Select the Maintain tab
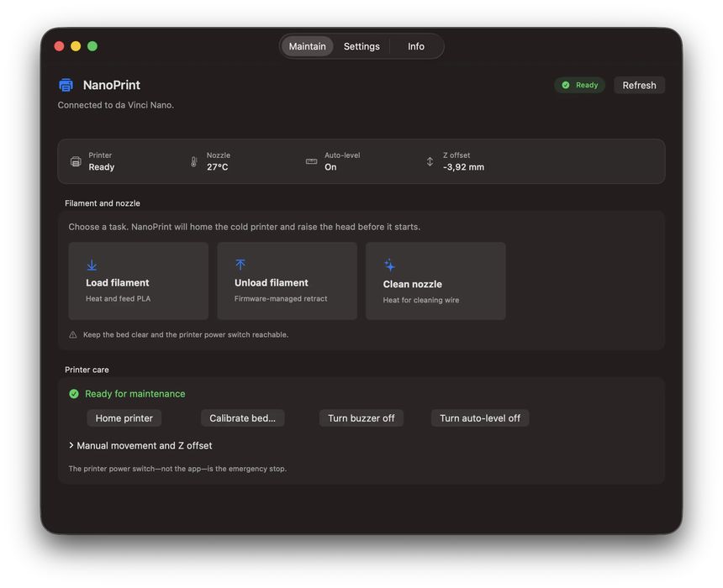 pyautogui.click(x=307, y=46)
